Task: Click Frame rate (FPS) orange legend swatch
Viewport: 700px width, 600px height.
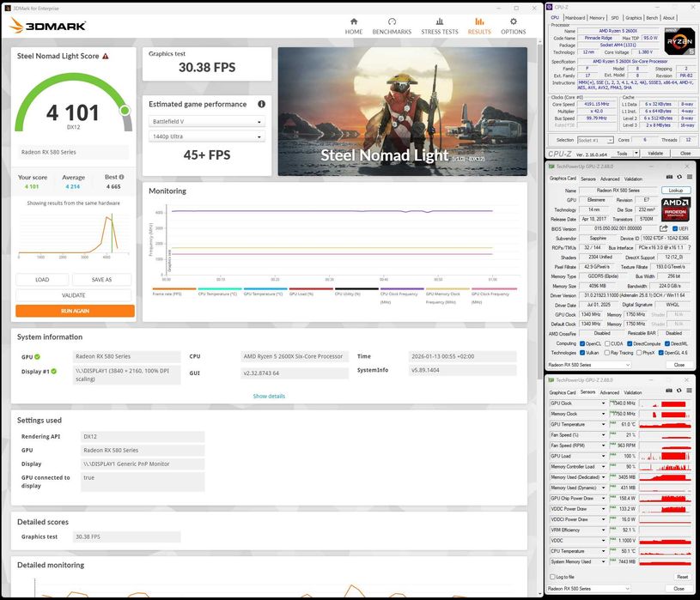Action: 174,289
